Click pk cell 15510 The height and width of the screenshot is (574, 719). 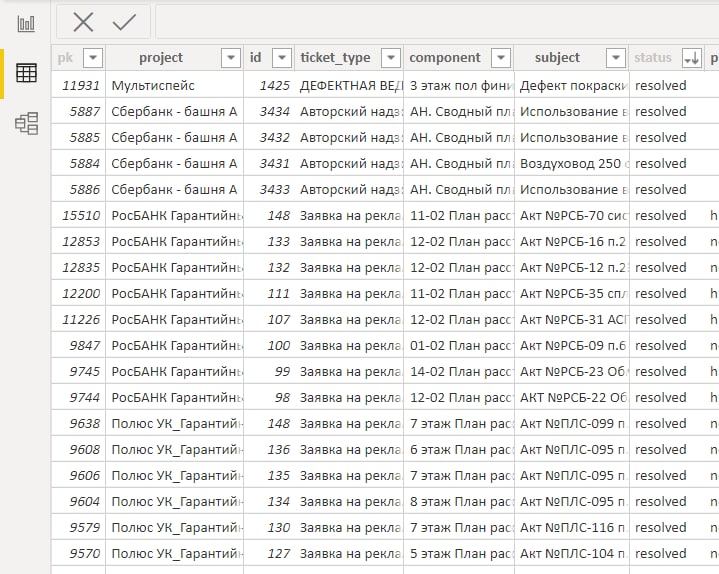79,215
